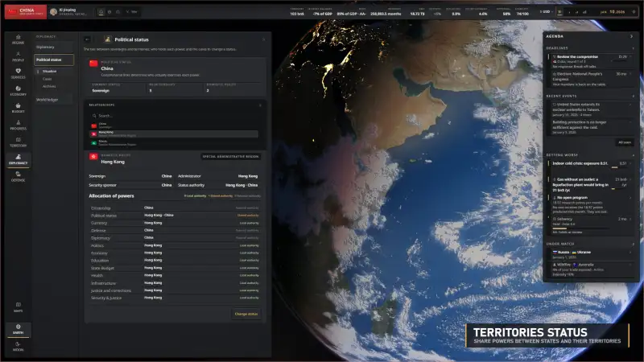Screen dimensions: 644x362
Task: Pause the game time
Action: click(x=559, y=12)
